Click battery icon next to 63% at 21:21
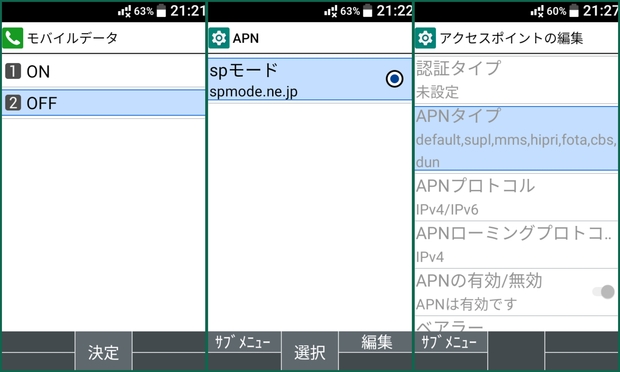This screenshot has width=620, height=372. [x=161, y=11]
